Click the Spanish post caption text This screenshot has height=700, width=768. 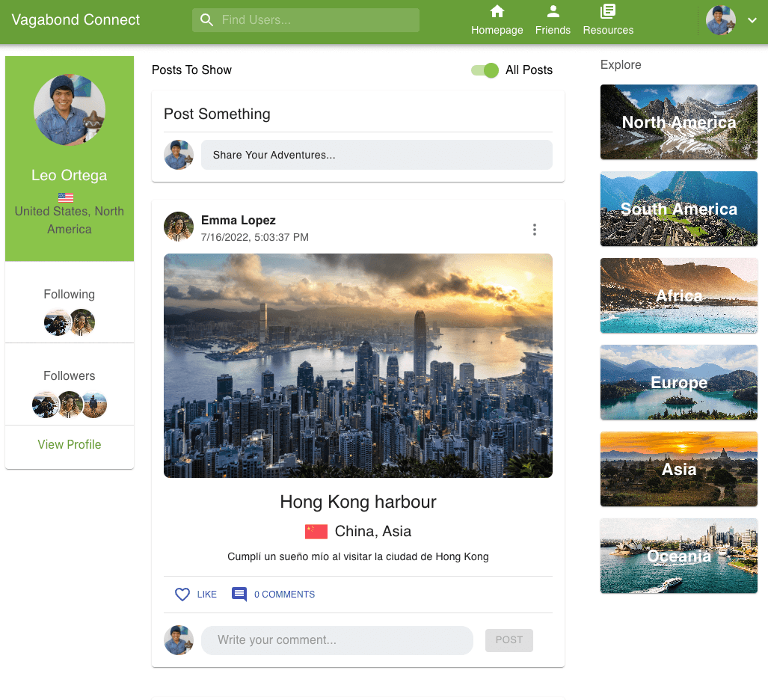tap(358, 557)
